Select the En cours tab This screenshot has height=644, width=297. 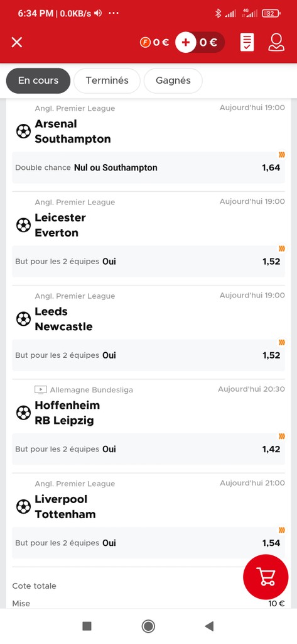(38, 80)
